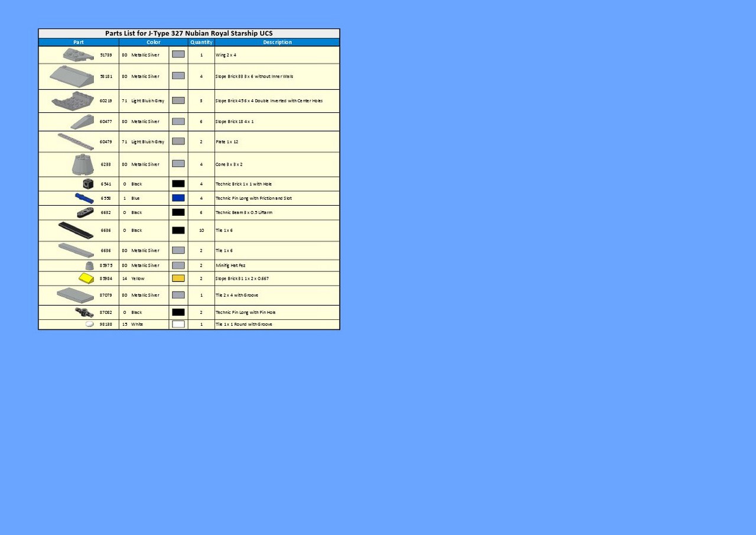The height and width of the screenshot is (535, 756).
Task: Click the quantity 10 cell
Action: point(201,230)
